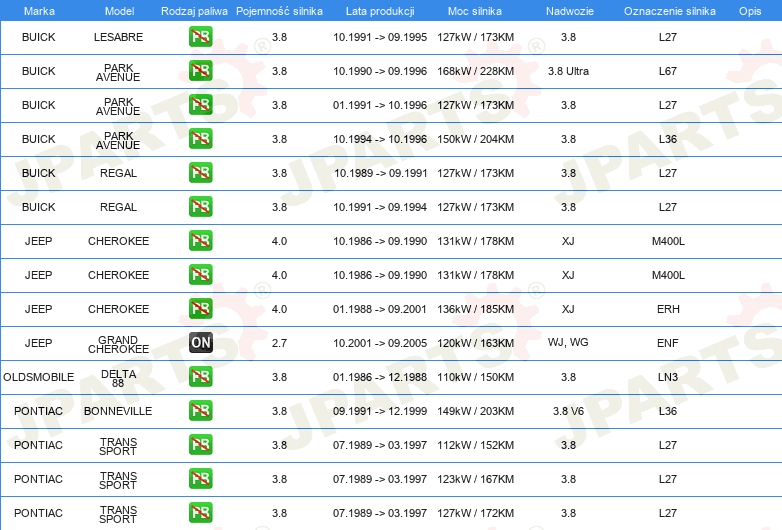Select the 127kW / 172KM power cell

point(475,513)
